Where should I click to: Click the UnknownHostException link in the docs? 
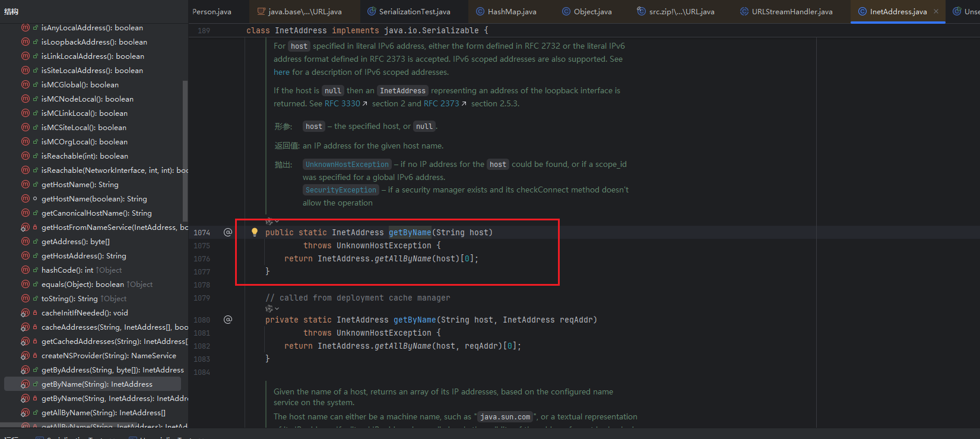(x=347, y=165)
